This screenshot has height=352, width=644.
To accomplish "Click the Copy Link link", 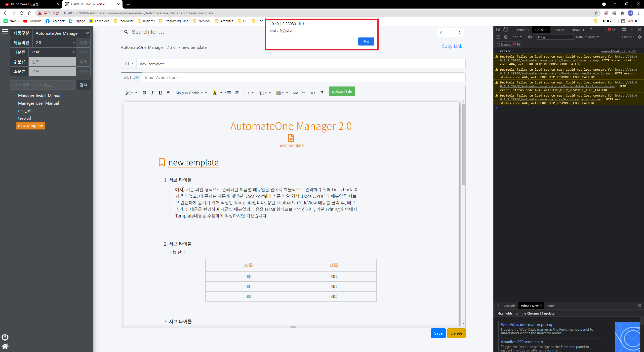I will click(452, 46).
